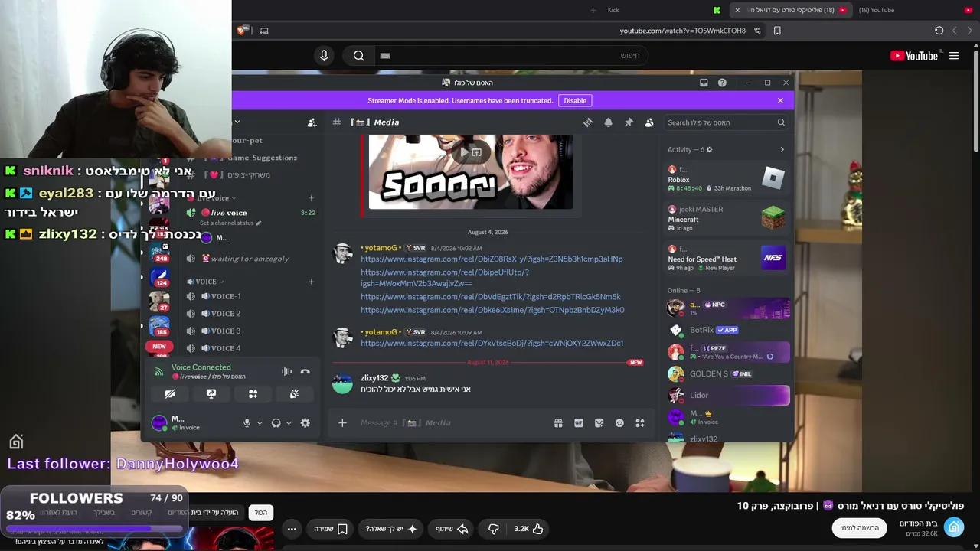Open the YouTube hamburger guide menu
This screenshot has height=551, width=980.
pos(954,55)
